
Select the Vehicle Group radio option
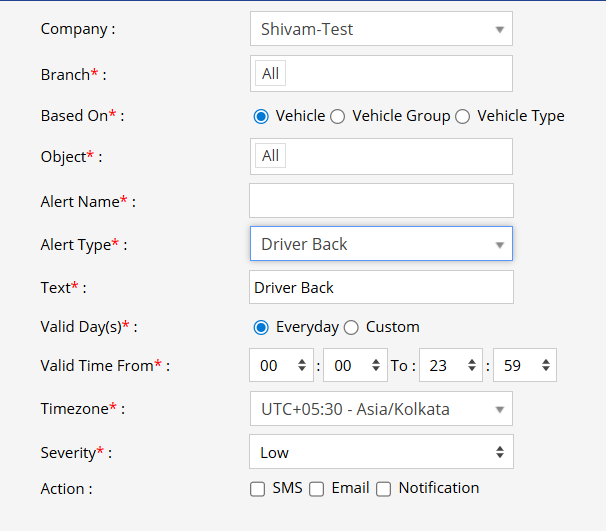point(338,116)
